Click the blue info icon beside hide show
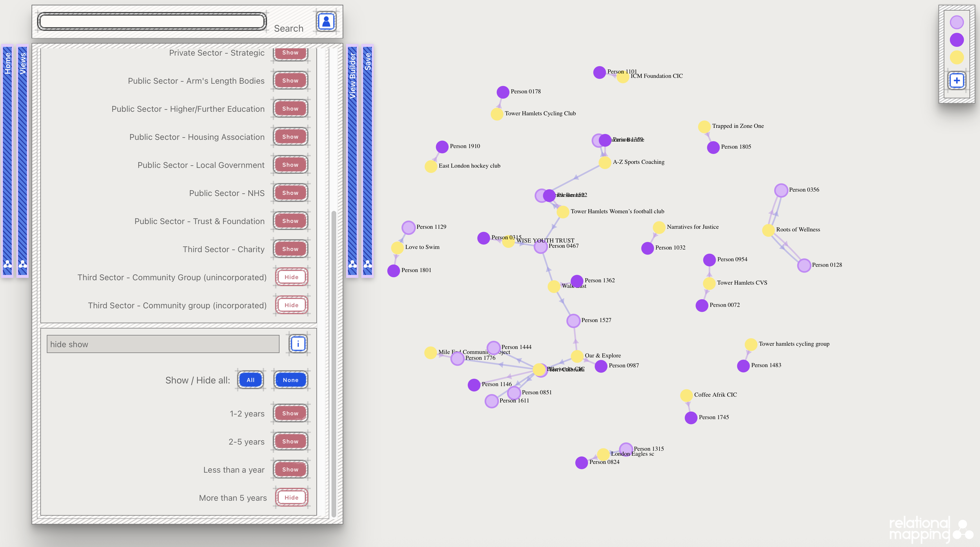The width and height of the screenshot is (980, 547). click(298, 344)
